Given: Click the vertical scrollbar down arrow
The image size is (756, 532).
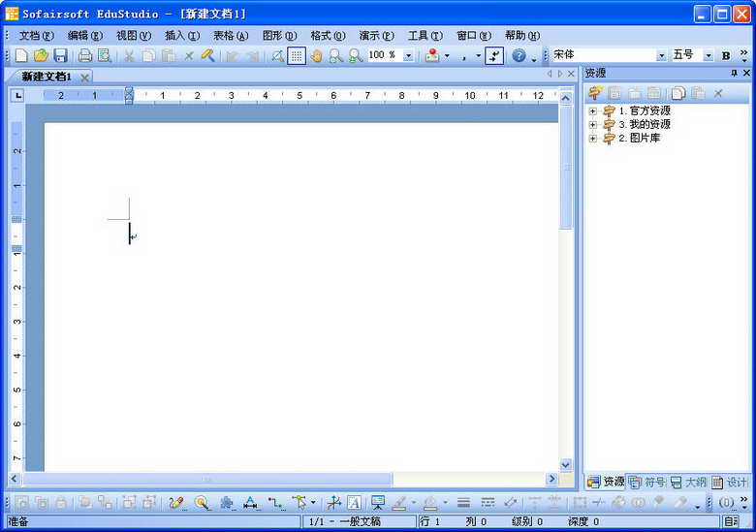Looking at the screenshot, I should pyautogui.click(x=566, y=464).
